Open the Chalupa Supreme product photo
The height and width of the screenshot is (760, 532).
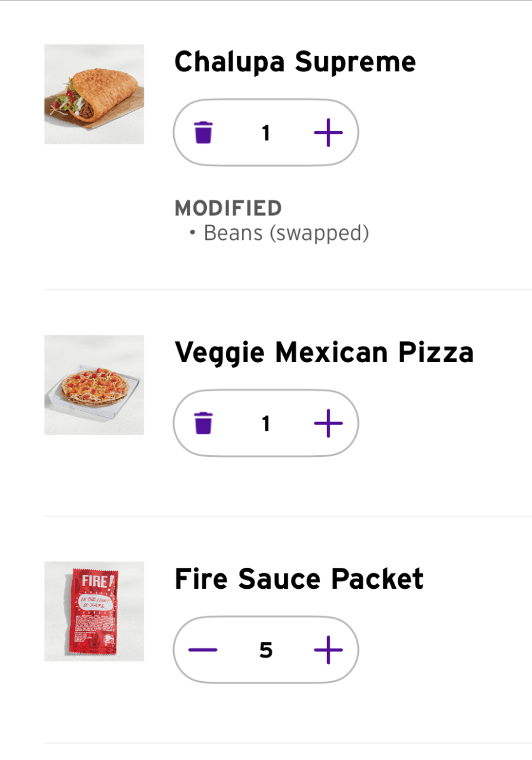(x=94, y=94)
